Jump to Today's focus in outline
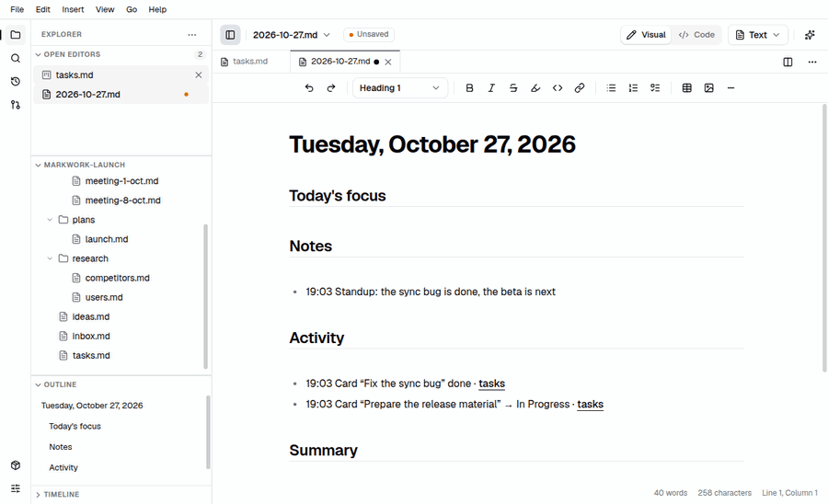Viewport: 828px width, 504px height. coord(75,426)
